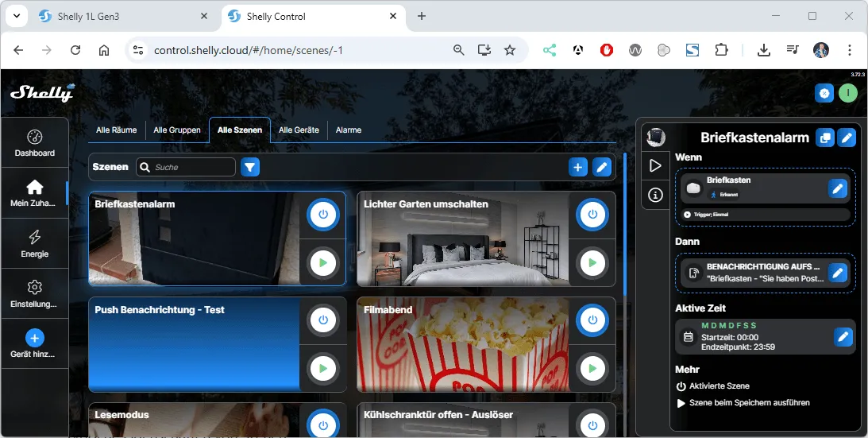Open Mein Zuhause in sidebar
The image size is (868, 438).
click(34, 193)
